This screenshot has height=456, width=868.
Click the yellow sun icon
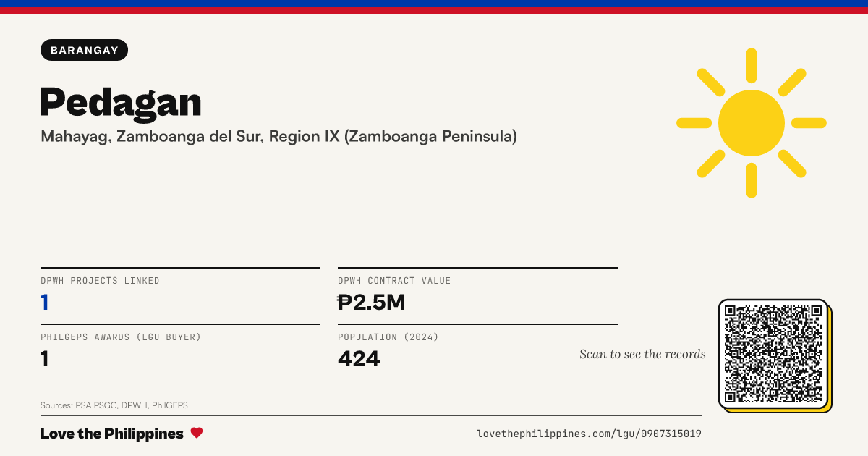752,123
